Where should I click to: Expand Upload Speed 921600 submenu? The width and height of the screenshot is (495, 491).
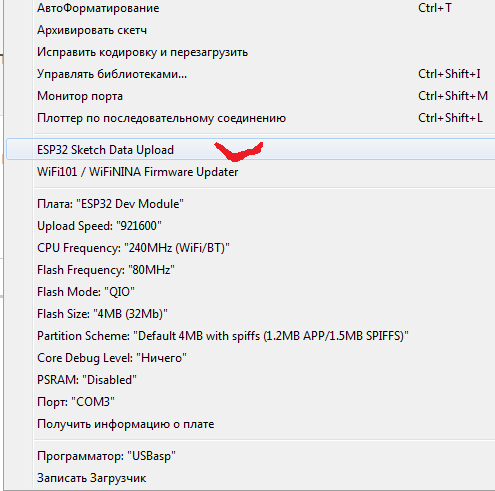coord(251,226)
